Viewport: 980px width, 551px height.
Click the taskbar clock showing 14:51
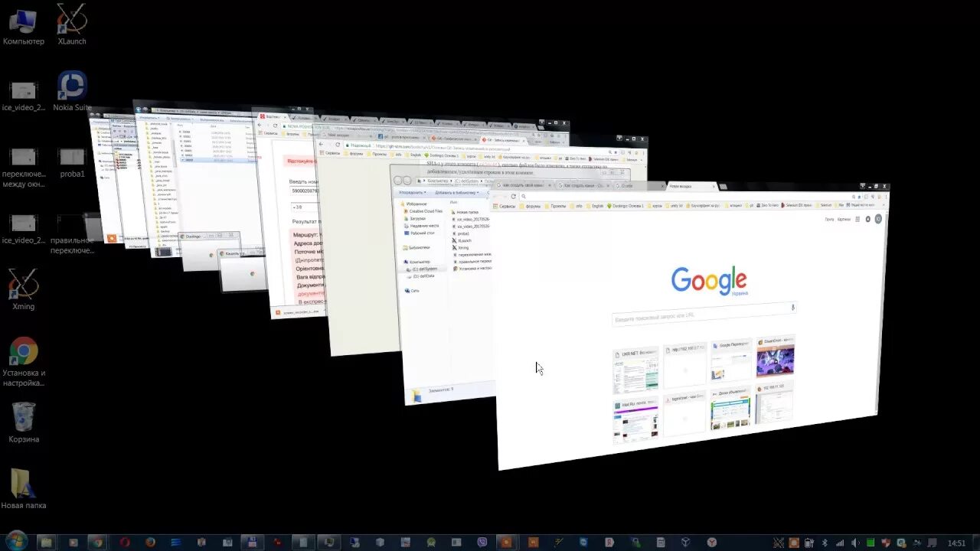[957, 543]
